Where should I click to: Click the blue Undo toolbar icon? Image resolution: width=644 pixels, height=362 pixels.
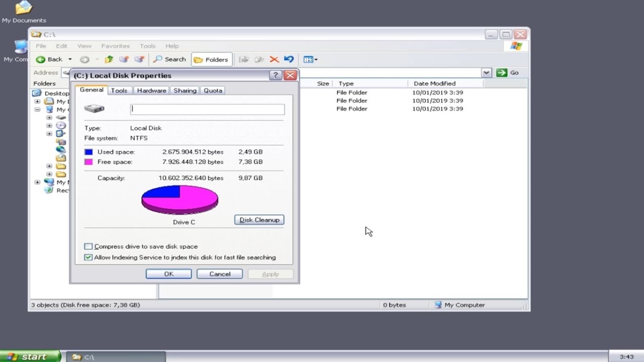click(289, 59)
